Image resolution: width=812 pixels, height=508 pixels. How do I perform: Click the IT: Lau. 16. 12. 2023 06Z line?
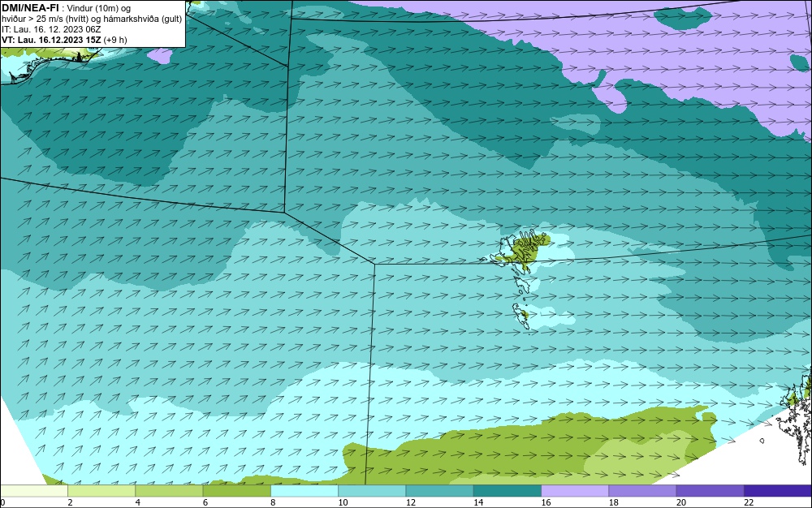51,29
